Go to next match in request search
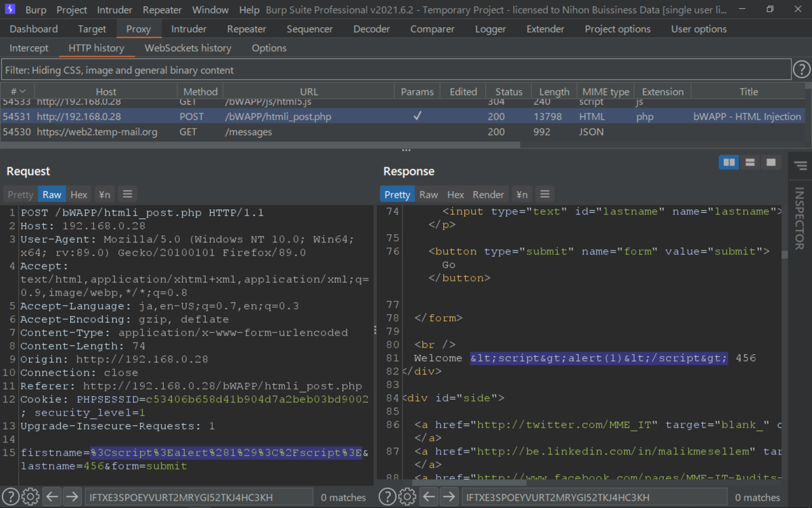812x508 pixels. 72,497
